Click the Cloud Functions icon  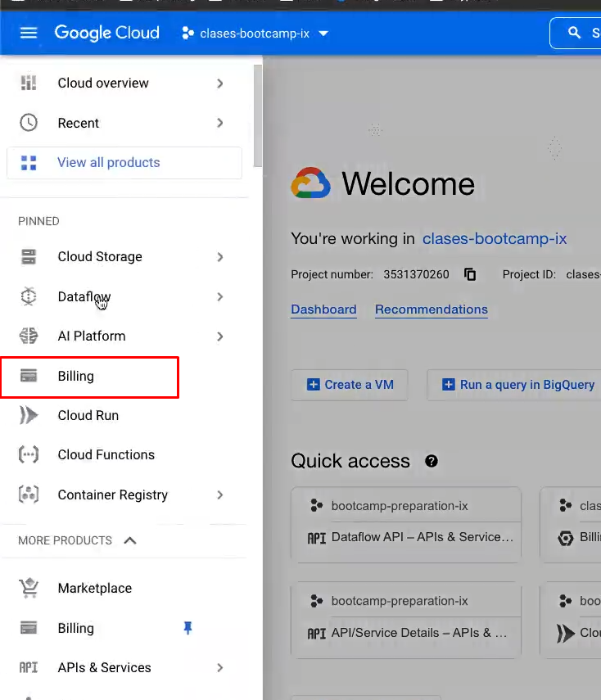29,454
